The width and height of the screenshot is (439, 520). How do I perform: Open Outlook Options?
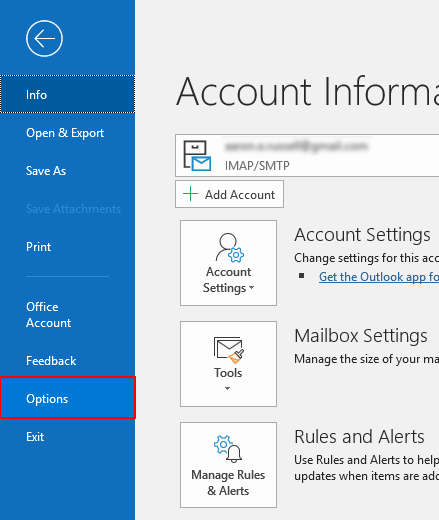(x=67, y=398)
